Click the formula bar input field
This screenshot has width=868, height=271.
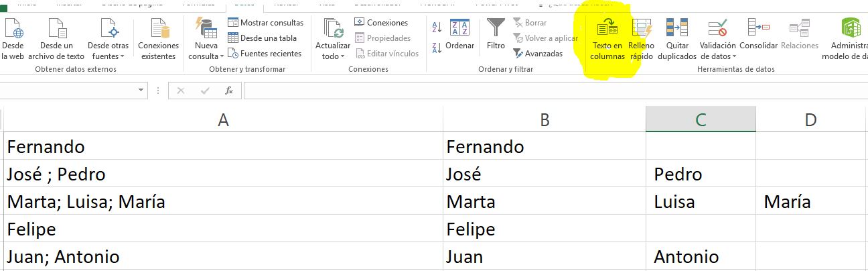tap(536, 91)
